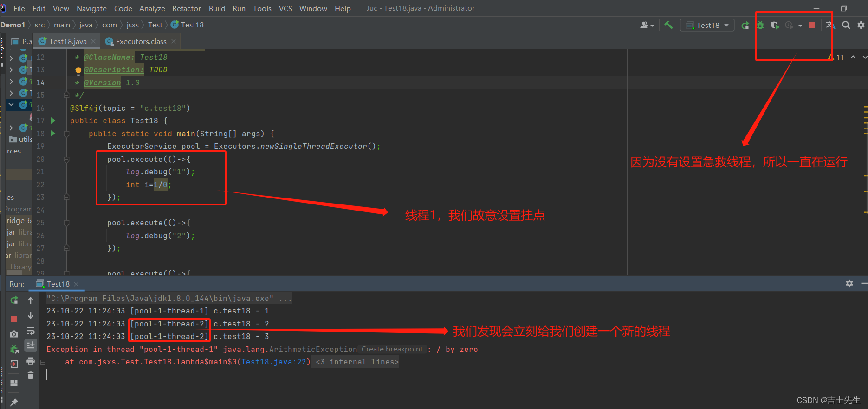The image size is (868, 409).
Task: Open Search Everywhere magnifier icon
Action: tap(846, 25)
